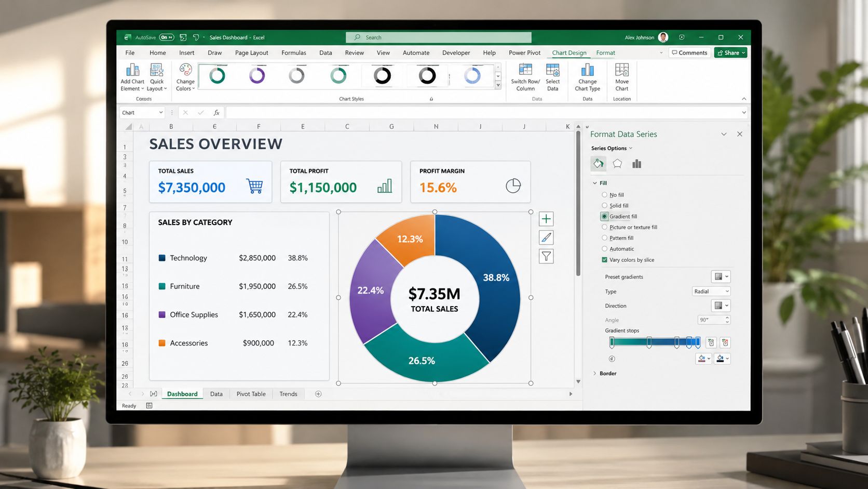Switch to the Page Layout tab
This screenshot has width=868, height=489.
click(252, 52)
